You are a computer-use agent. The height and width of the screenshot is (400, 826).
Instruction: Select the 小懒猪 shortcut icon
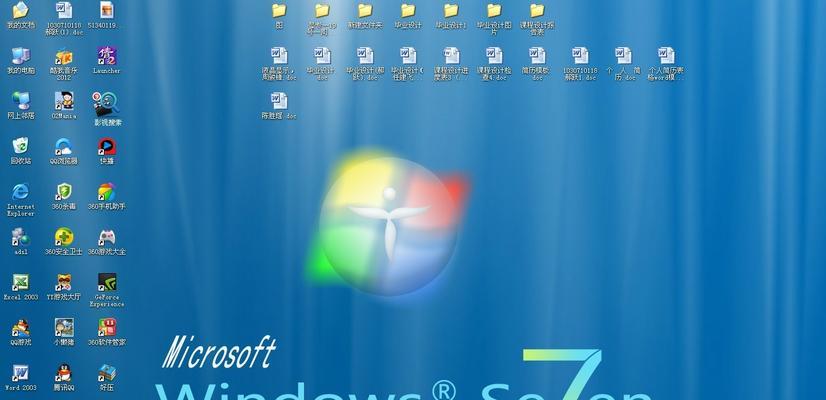pos(64,332)
